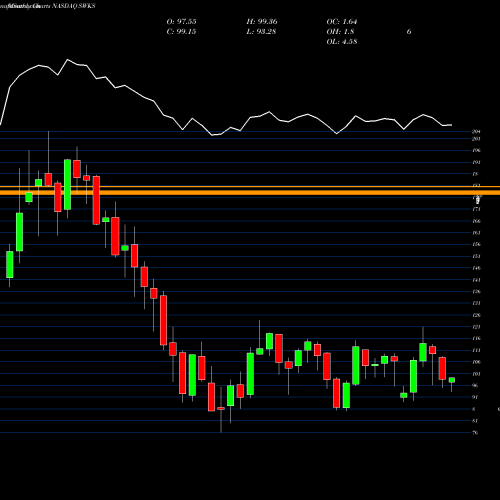Click the 96 price axis label
The width and height of the screenshot is (500, 500).
[x=476, y=385]
